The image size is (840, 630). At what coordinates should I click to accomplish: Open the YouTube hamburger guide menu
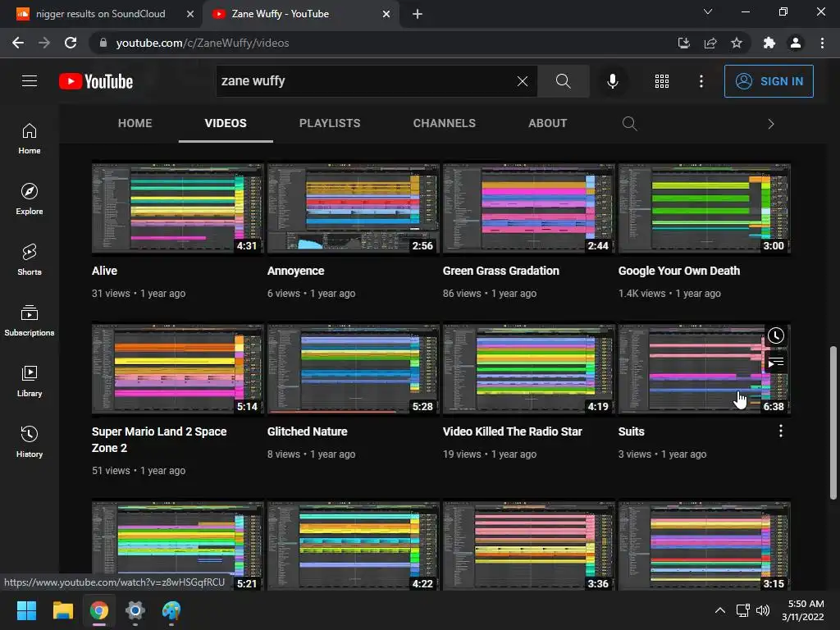coord(30,81)
